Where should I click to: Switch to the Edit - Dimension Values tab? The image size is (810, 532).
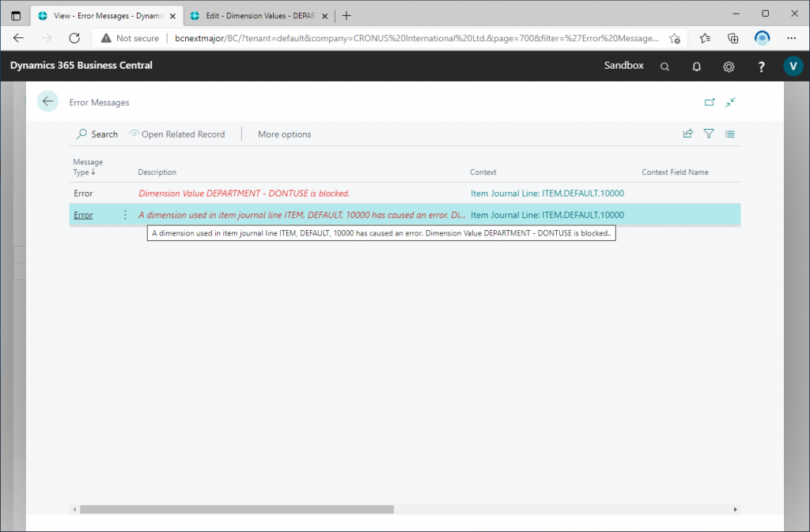tap(253, 16)
